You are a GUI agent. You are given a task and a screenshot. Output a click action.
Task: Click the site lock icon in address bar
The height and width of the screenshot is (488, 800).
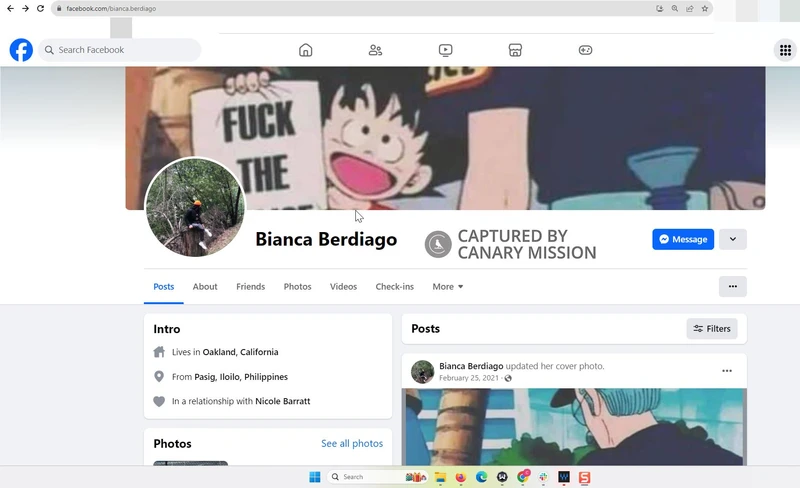pyautogui.click(x=59, y=8)
